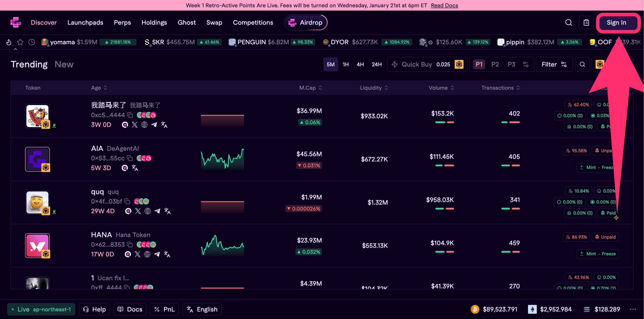This screenshot has height=319, width=644.
Task: Show the Trending tab
Action: tap(29, 64)
